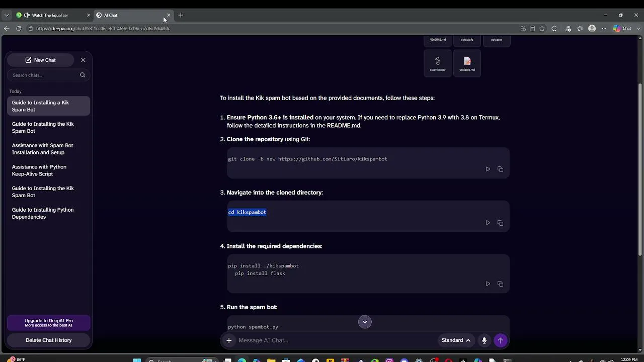Open the favorites hub icon
This screenshot has width=644, height=362.
(x=580, y=29)
